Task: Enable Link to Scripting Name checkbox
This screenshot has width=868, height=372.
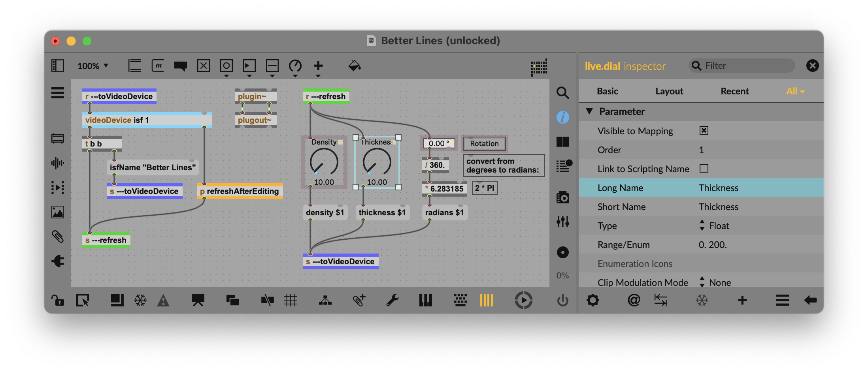Action: 704,169
